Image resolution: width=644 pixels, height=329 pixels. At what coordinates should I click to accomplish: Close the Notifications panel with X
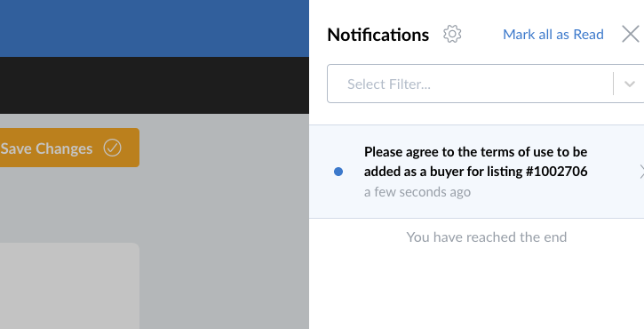click(x=631, y=34)
